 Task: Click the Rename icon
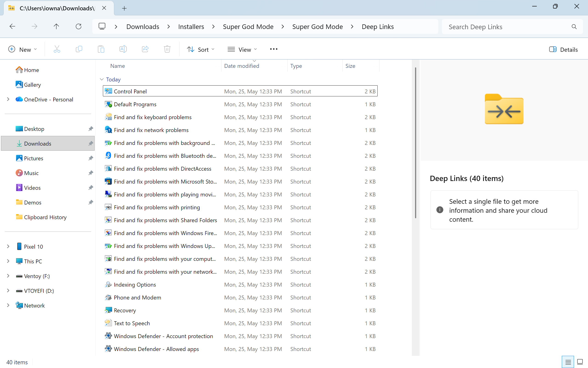point(123,49)
